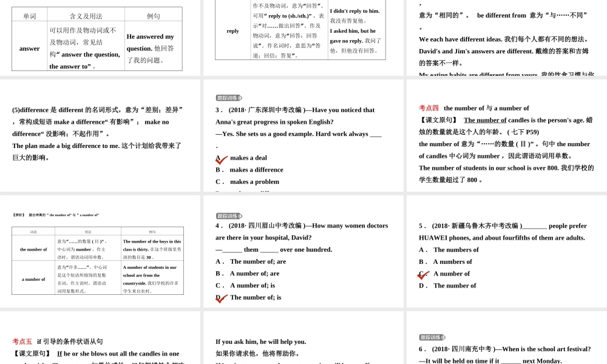Screen dimensions: 607x364
Task: Select option C 'A number of; is'
Action: (x=245, y=286)
